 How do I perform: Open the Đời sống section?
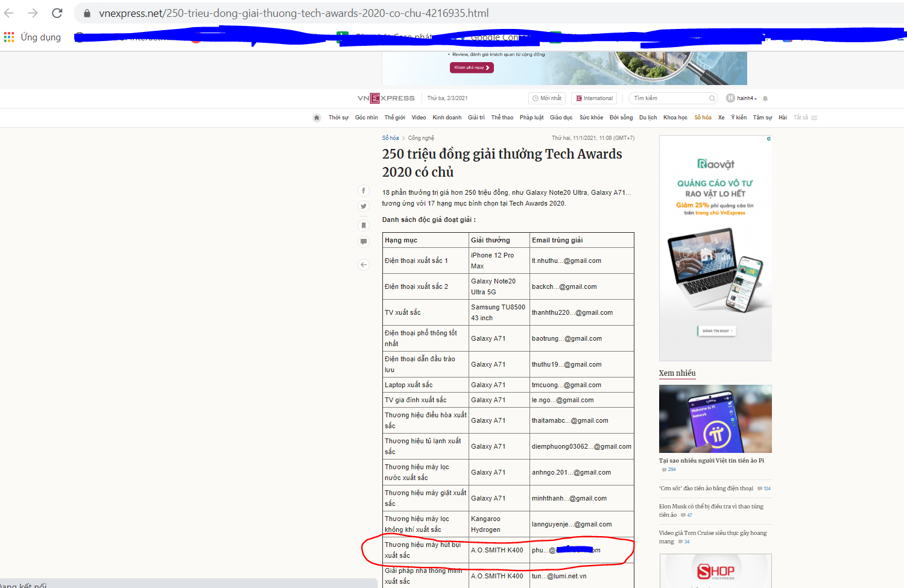tap(621, 118)
